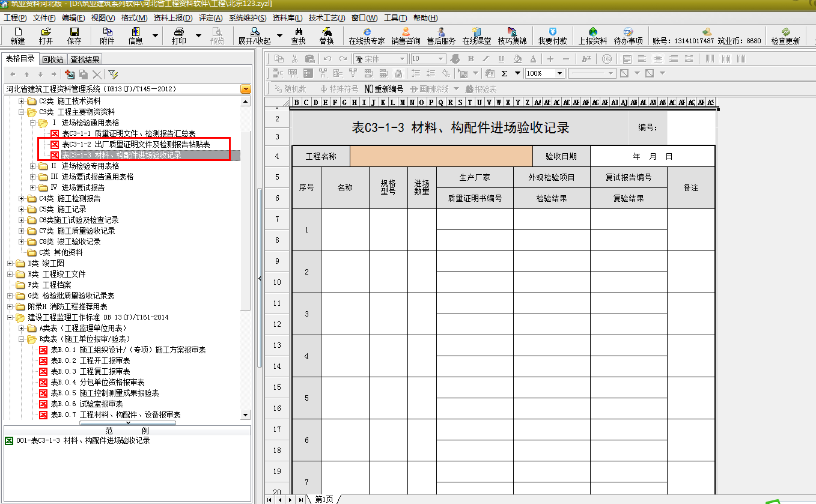Image resolution: width=816 pixels, height=504 pixels.
Task: Expand the C4类 施工检测报告 tree node
Action: coord(22,199)
